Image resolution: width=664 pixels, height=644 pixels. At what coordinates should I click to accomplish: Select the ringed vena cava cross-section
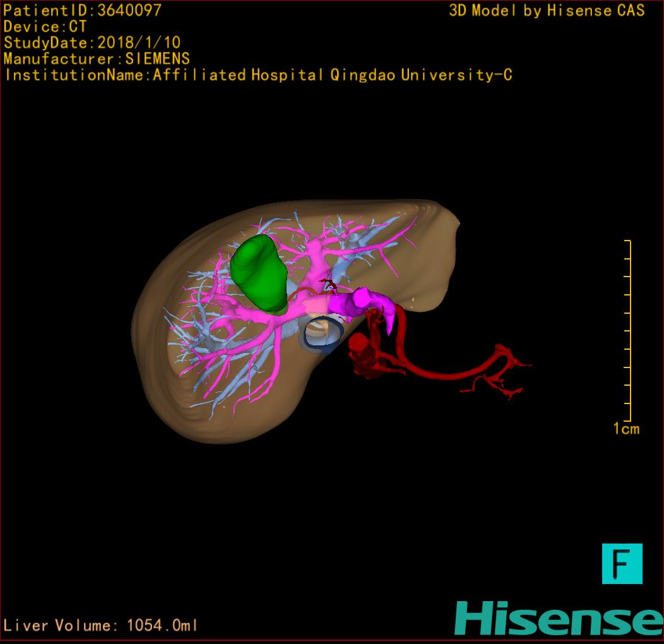[321, 334]
